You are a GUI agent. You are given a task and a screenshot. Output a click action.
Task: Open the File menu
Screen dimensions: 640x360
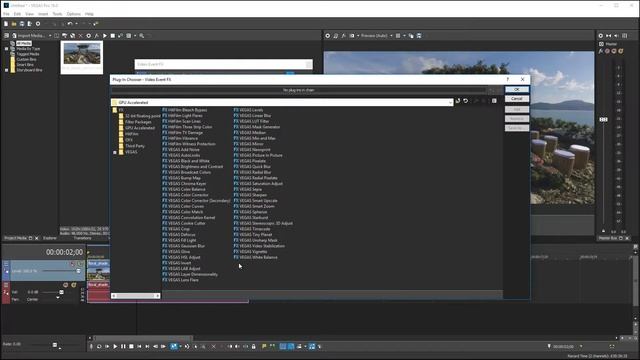[6, 14]
